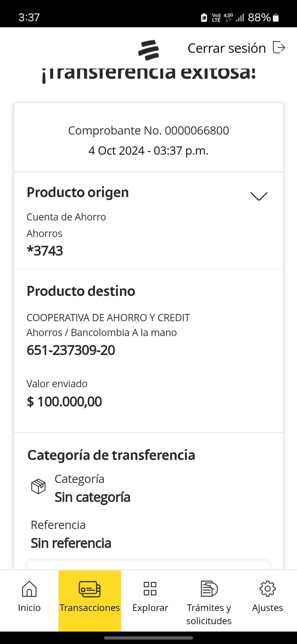This screenshot has width=297, height=644.
Task: Select the Ajustes tab label
Action: click(x=268, y=608)
